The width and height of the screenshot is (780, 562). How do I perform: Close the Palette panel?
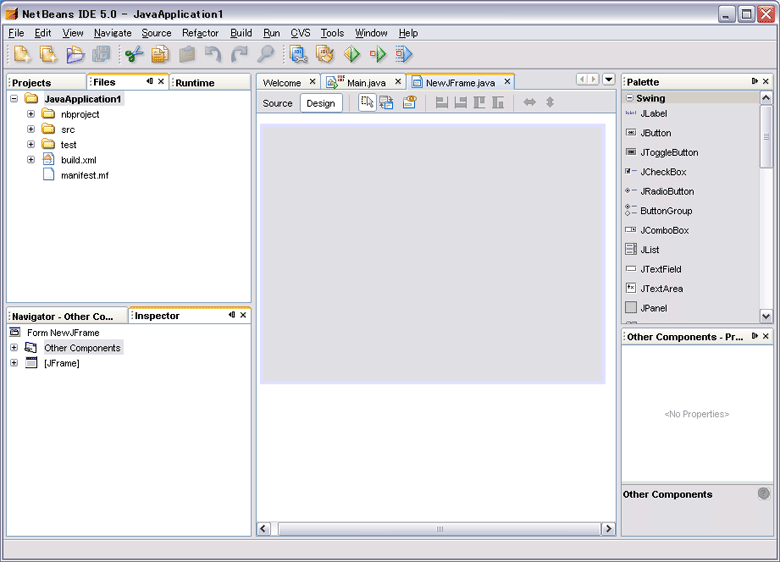pos(766,81)
